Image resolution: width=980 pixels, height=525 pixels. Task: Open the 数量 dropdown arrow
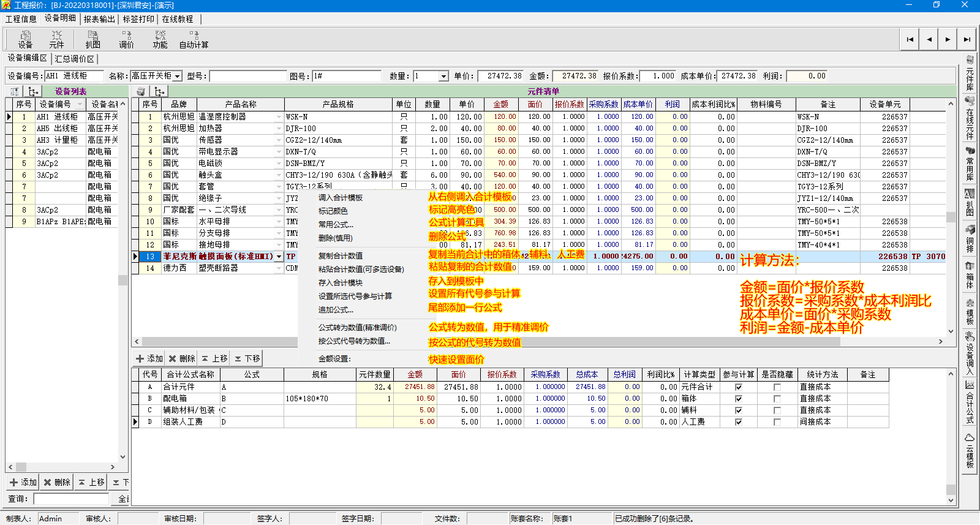444,77
